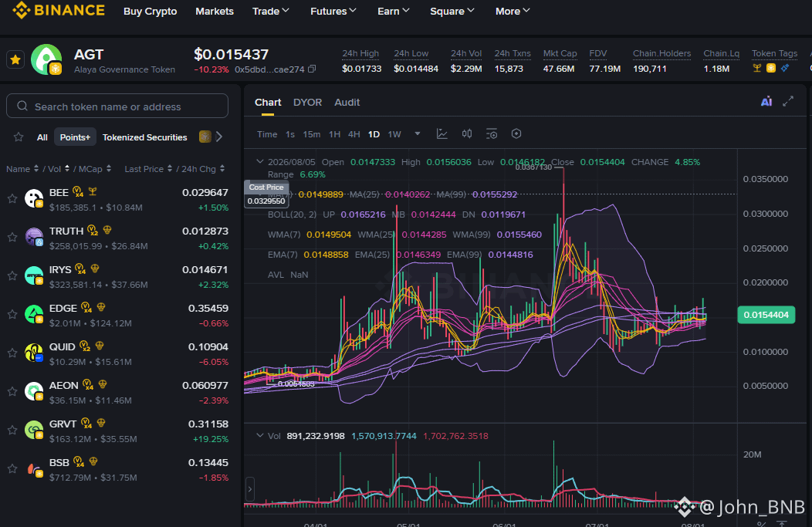Collapse the Vol indicator legend

(x=260, y=436)
